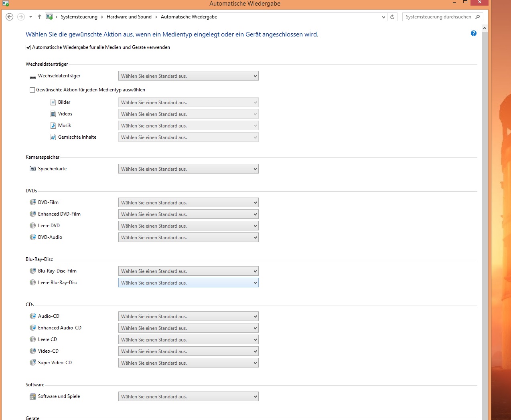Click the Musik note icon

pos(53,125)
